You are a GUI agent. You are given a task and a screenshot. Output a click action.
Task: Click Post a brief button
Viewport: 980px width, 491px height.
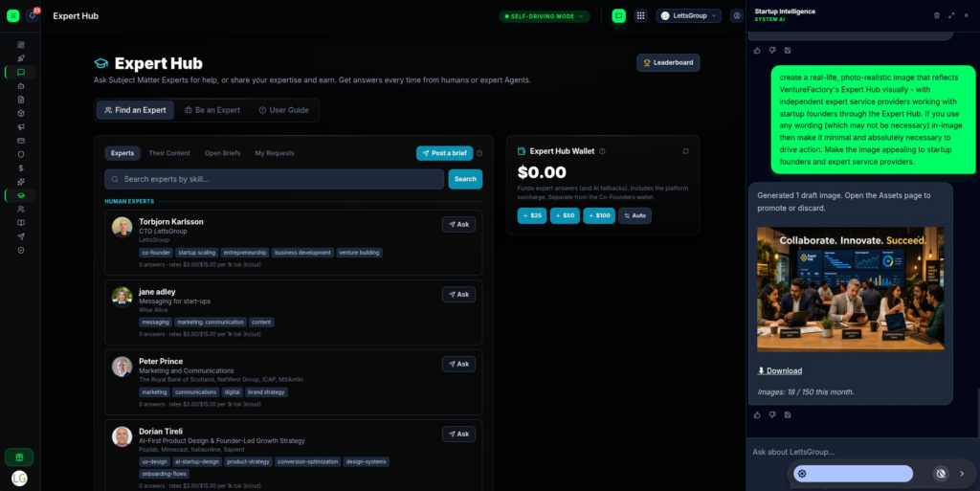pyautogui.click(x=444, y=153)
